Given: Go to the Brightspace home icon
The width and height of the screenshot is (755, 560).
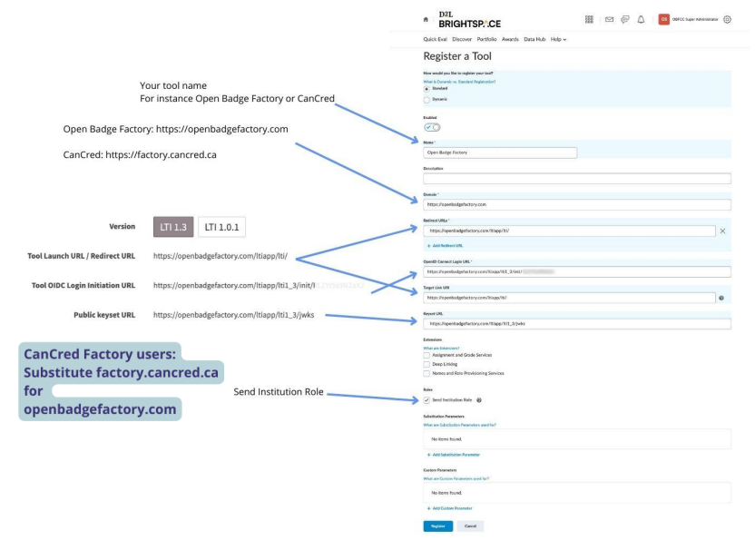Looking at the screenshot, I should 426,20.
